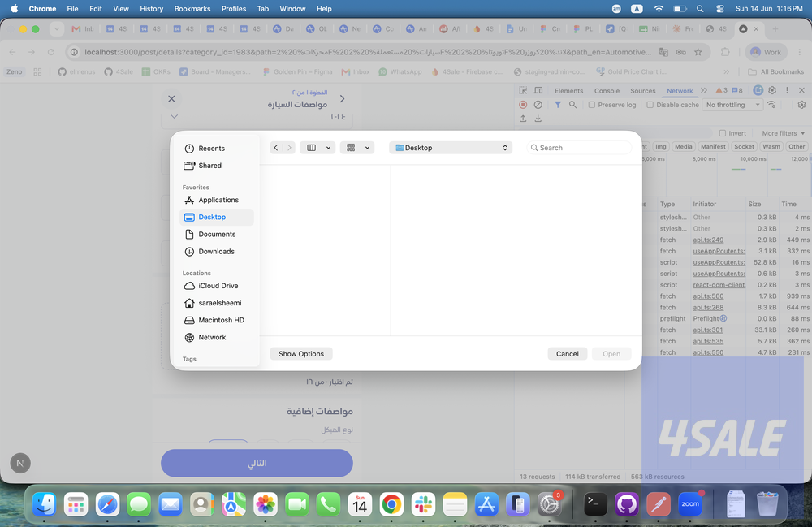Open react-dom-client initiator link
The height and width of the screenshot is (527, 812).
pos(719,285)
